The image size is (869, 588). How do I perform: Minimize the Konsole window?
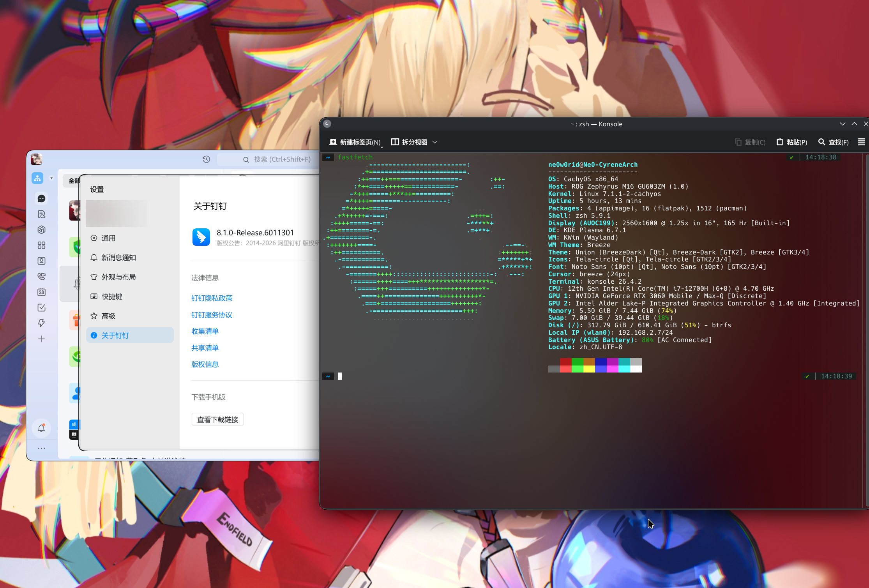point(843,124)
